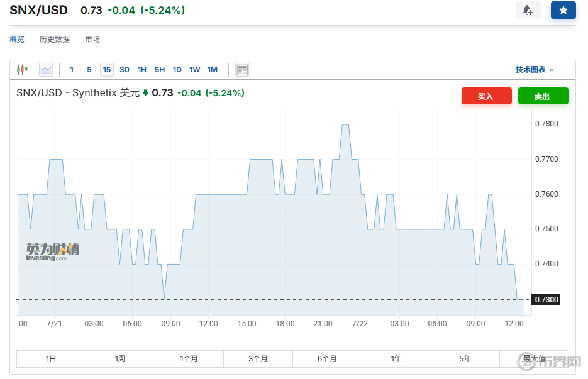This screenshot has height=379, width=588.
Task: Switch to candlestick chart type icon
Action: [x=23, y=70]
